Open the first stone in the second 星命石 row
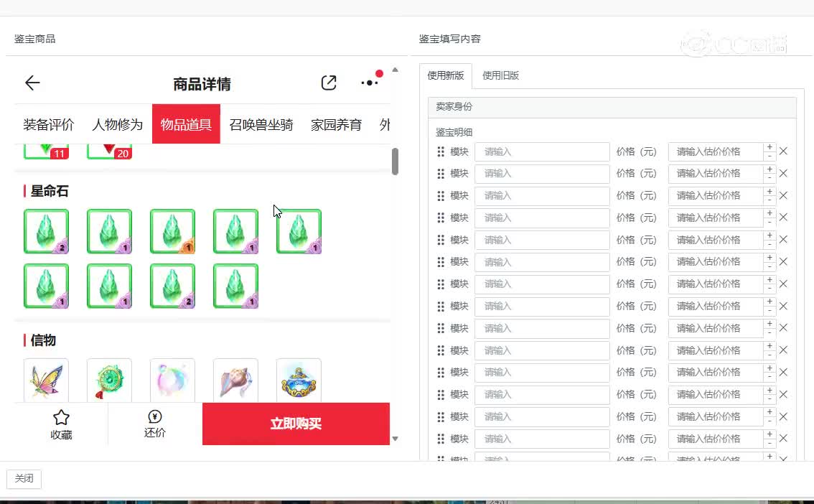 pos(46,286)
